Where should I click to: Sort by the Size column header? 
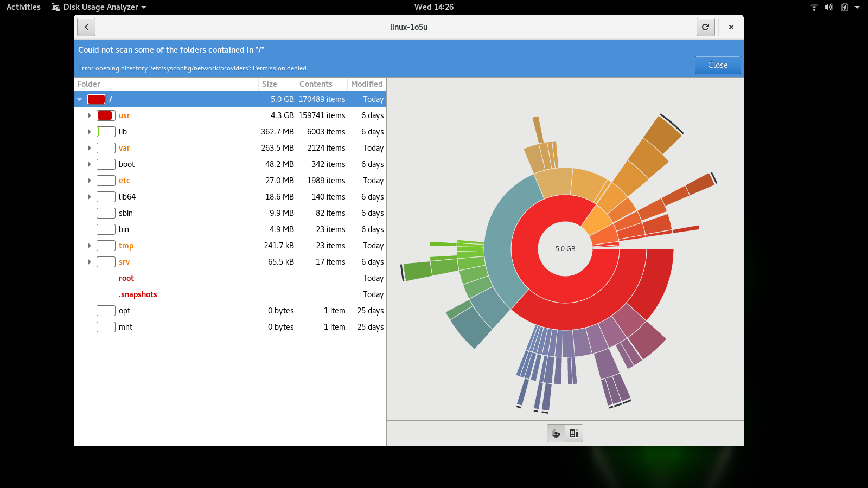click(277, 84)
